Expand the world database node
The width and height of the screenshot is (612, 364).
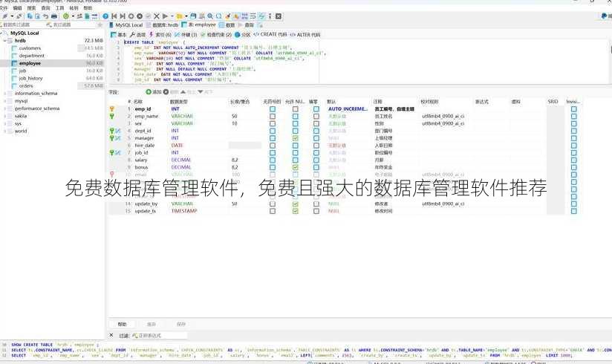point(5,131)
